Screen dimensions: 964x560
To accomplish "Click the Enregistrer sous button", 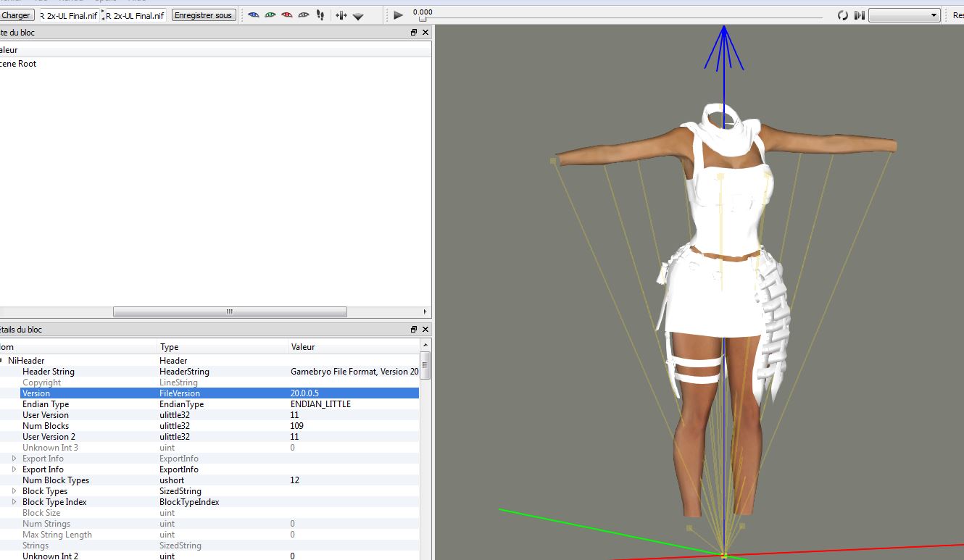I will [204, 15].
